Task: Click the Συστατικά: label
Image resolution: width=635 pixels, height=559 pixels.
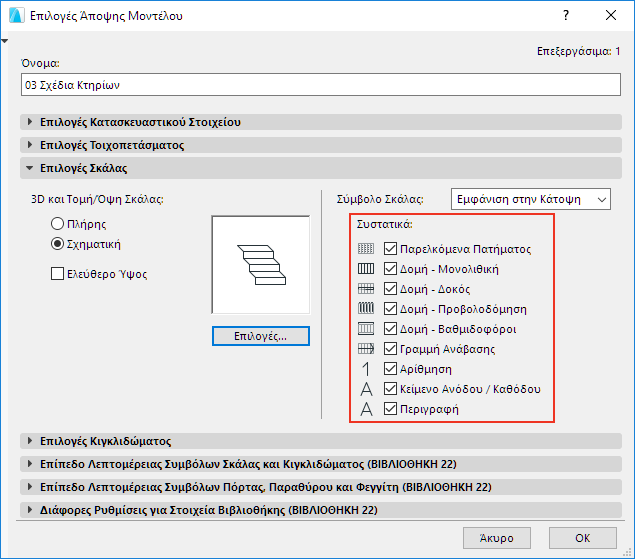Action: [x=384, y=224]
